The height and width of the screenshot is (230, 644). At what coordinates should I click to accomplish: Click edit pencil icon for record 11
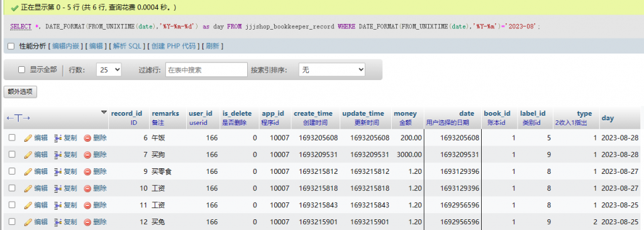(28, 205)
